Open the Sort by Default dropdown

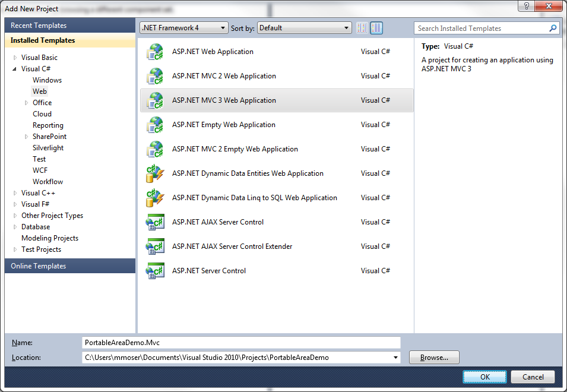pos(304,28)
